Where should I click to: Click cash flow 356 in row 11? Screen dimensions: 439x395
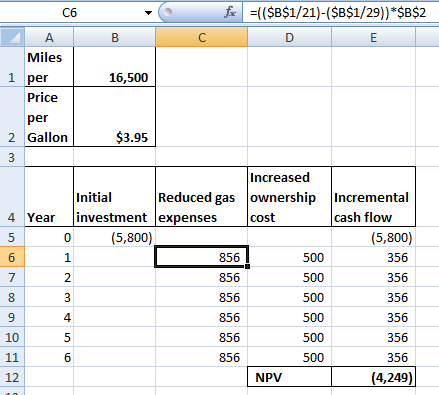pyautogui.click(x=373, y=357)
